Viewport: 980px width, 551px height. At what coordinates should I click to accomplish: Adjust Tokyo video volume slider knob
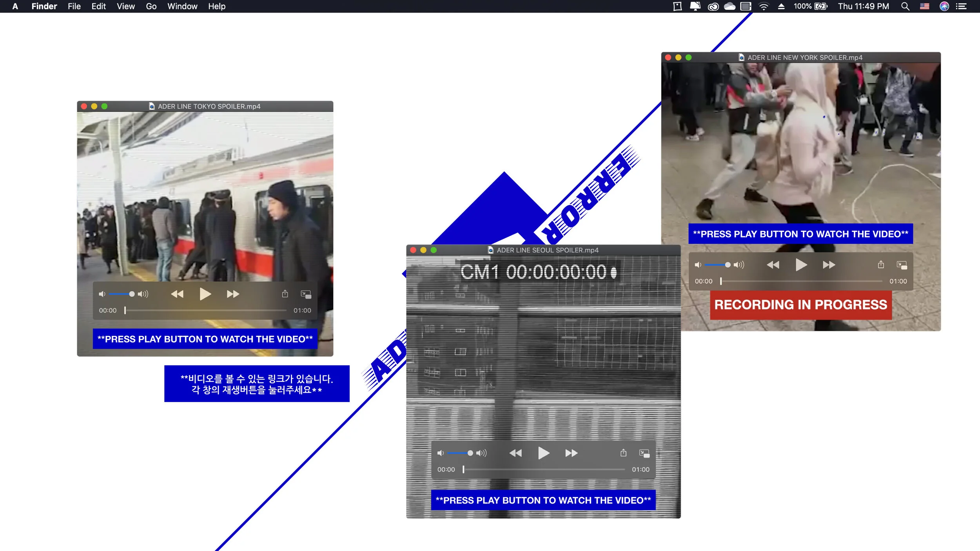coord(132,294)
